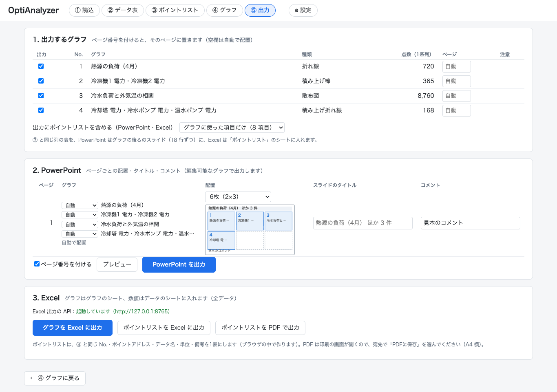Select the ⑤ 出力 tab
The image size is (557, 392).
click(x=260, y=10)
